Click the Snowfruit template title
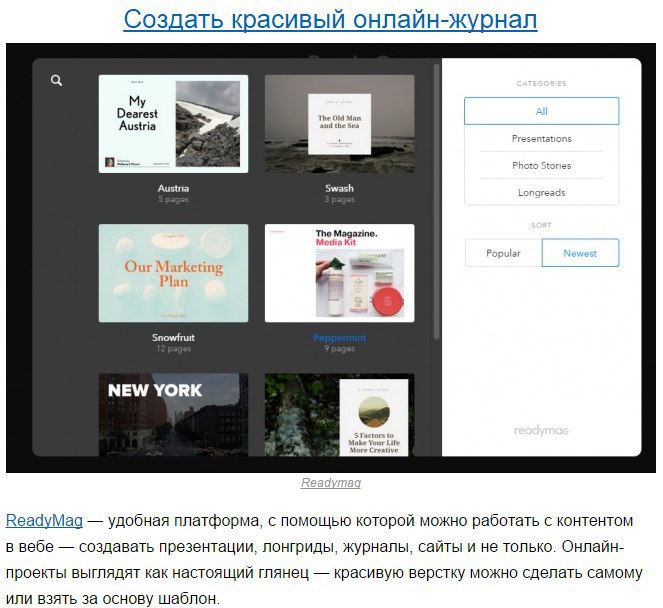This screenshot has height=608, width=663. (x=173, y=338)
